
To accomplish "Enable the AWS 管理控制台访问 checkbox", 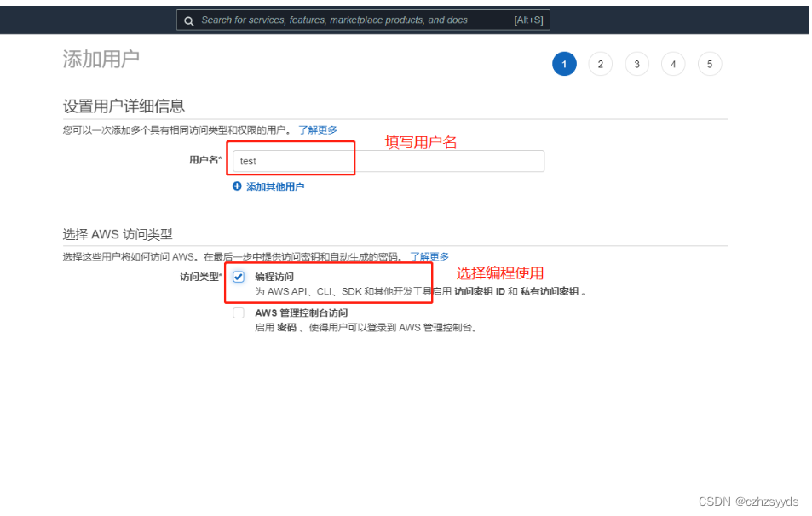I will (x=239, y=313).
